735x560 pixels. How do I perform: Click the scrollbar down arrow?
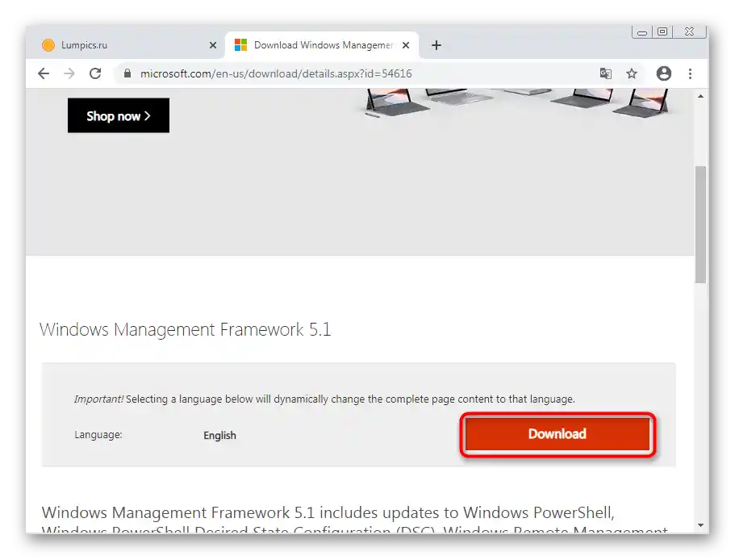click(700, 525)
